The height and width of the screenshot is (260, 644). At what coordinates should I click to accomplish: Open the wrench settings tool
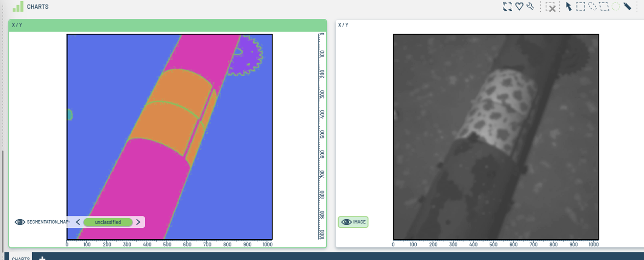point(530,6)
